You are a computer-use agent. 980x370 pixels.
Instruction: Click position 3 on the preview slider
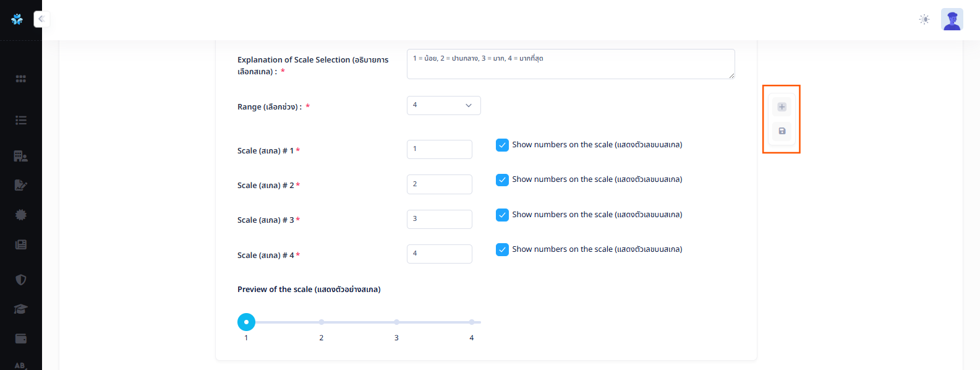pos(396,322)
